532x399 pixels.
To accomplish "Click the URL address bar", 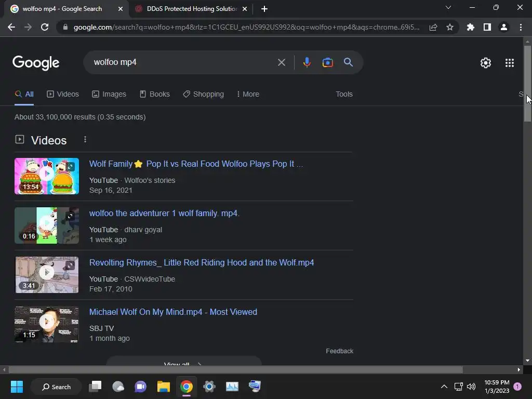I will click(246, 27).
